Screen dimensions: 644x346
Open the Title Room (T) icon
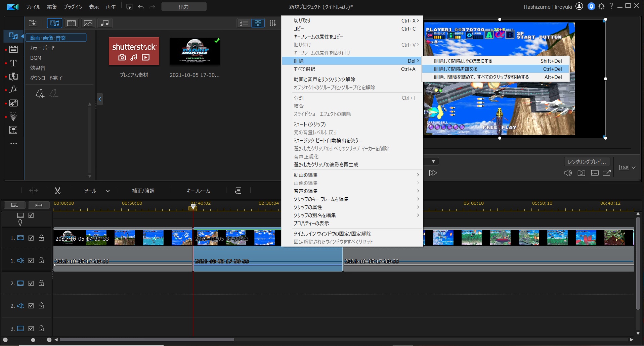pos(13,63)
